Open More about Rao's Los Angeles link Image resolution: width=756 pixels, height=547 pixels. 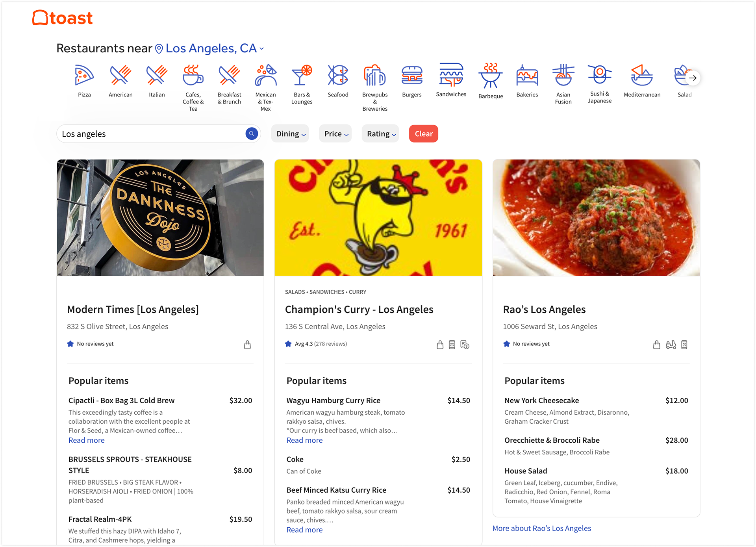(542, 528)
